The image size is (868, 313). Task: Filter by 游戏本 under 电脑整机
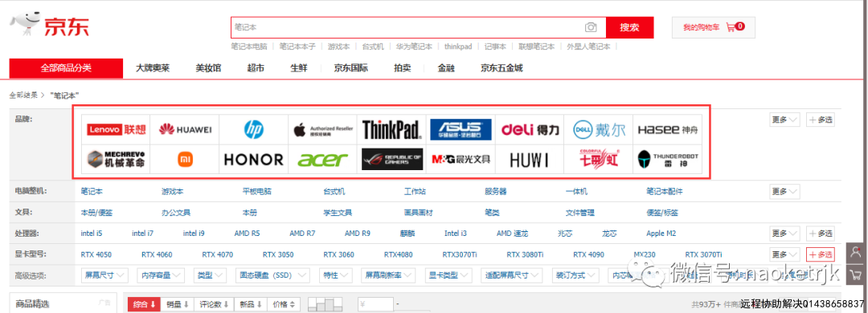173,191
